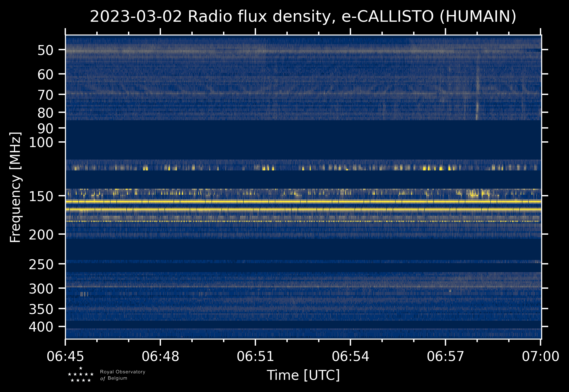The height and width of the screenshot is (392, 569).
Task: Select the 07:00 time axis label
Action: [x=541, y=357]
